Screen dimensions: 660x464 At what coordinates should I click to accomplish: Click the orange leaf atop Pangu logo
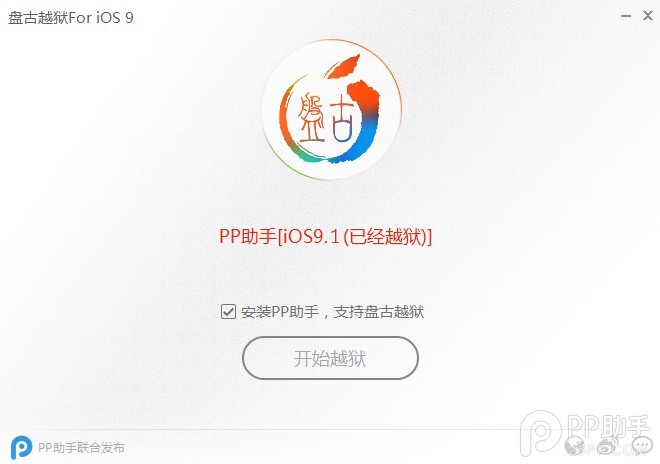(344, 65)
